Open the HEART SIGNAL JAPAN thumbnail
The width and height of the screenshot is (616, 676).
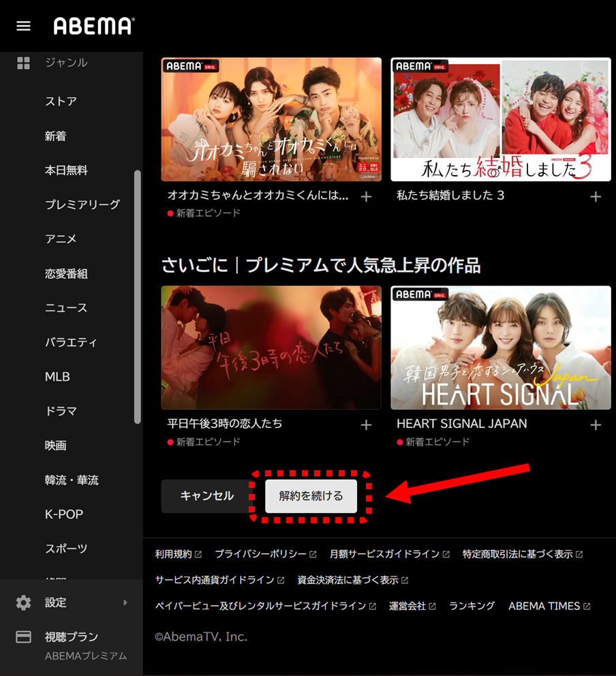(x=500, y=348)
